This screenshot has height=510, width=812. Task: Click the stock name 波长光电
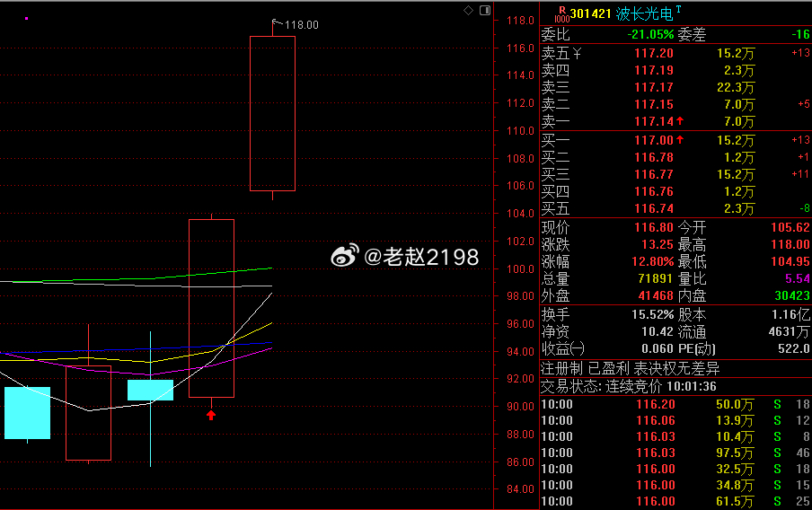pyautogui.click(x=644, y=14)
